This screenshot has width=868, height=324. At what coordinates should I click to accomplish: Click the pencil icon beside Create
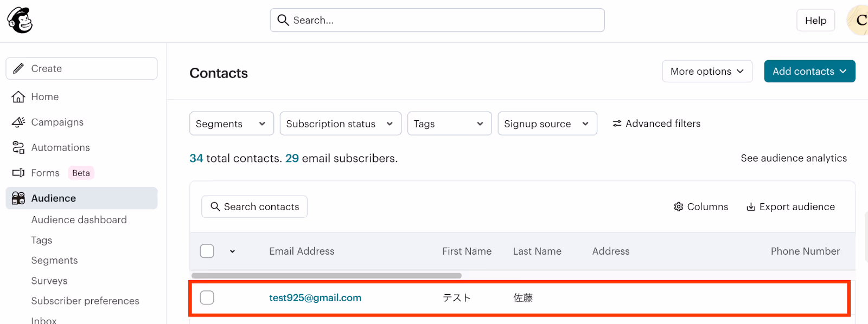(x=18, y=68)
